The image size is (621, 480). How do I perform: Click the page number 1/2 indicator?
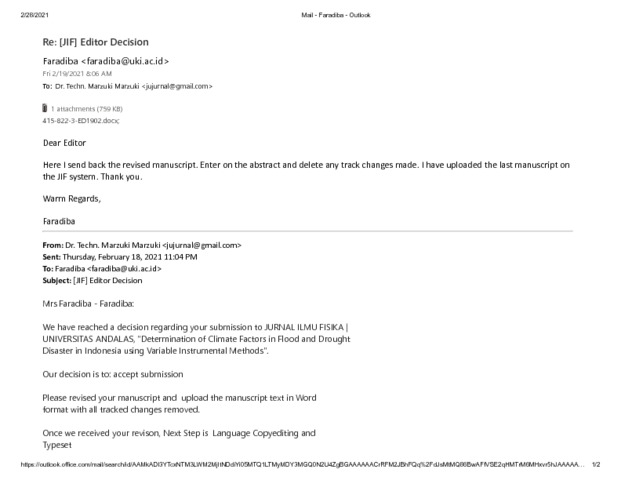(x=596, y=464)
